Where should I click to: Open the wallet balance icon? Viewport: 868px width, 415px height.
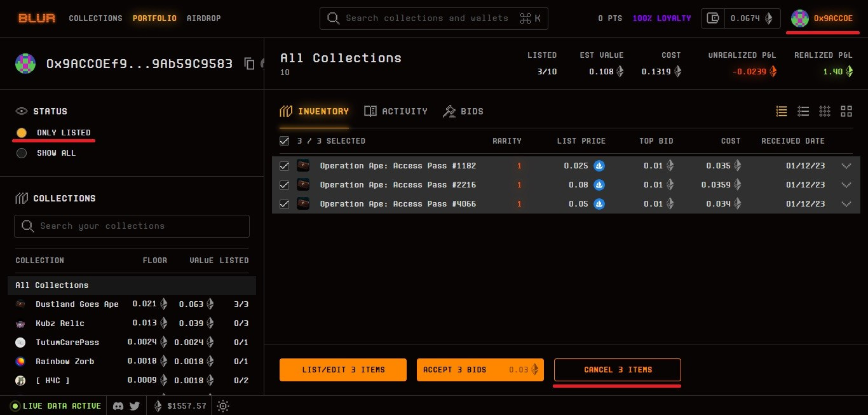713,18
